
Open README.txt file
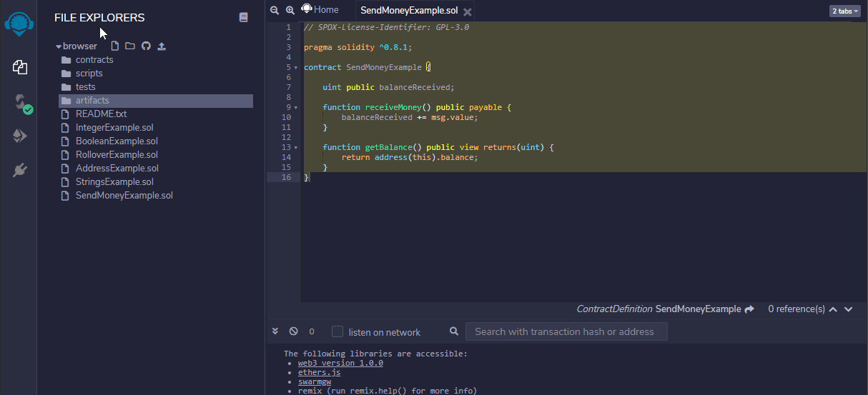point(101,114)
